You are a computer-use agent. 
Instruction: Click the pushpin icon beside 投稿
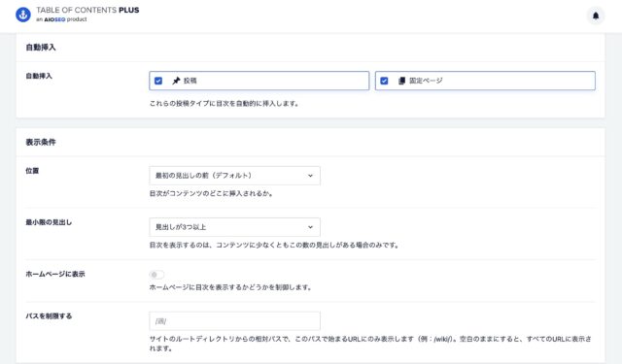[176, 81]
